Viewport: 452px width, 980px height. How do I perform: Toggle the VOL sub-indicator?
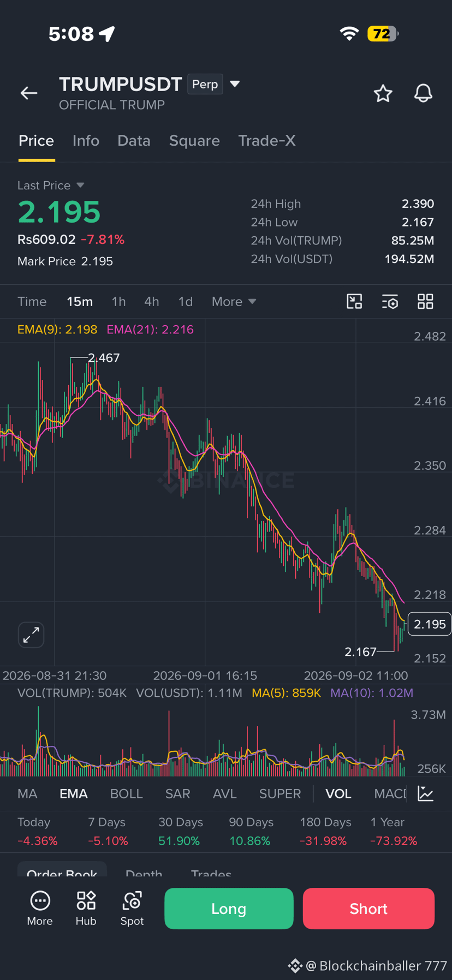[x=338, y=793]
